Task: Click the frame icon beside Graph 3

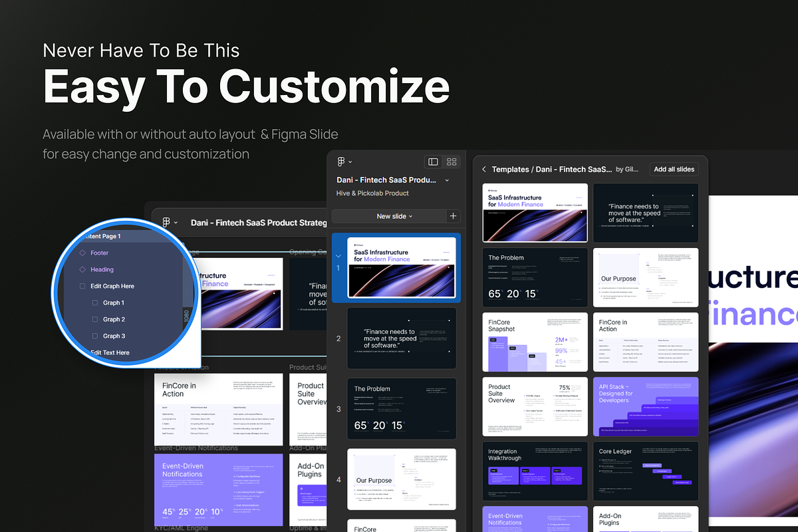Action: pyautogui.click(x=95, y=336)
